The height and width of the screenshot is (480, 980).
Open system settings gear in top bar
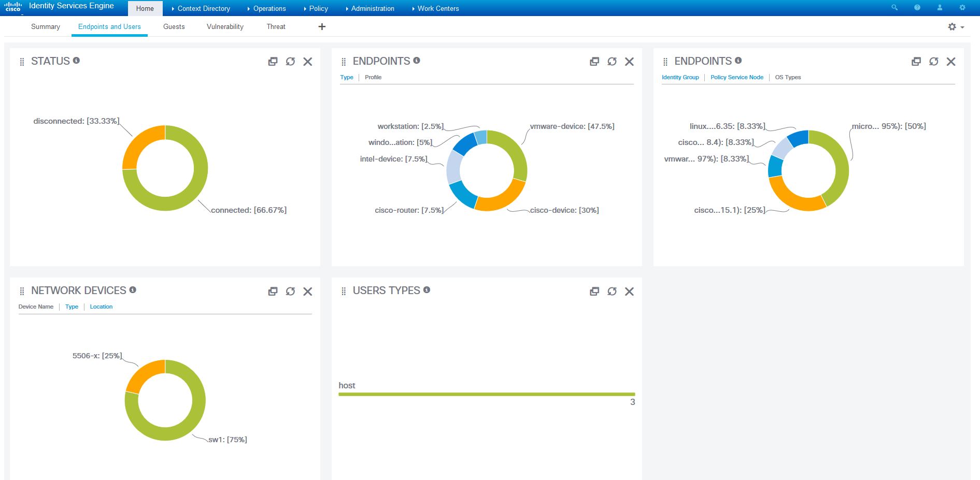[x=962, y=8]
